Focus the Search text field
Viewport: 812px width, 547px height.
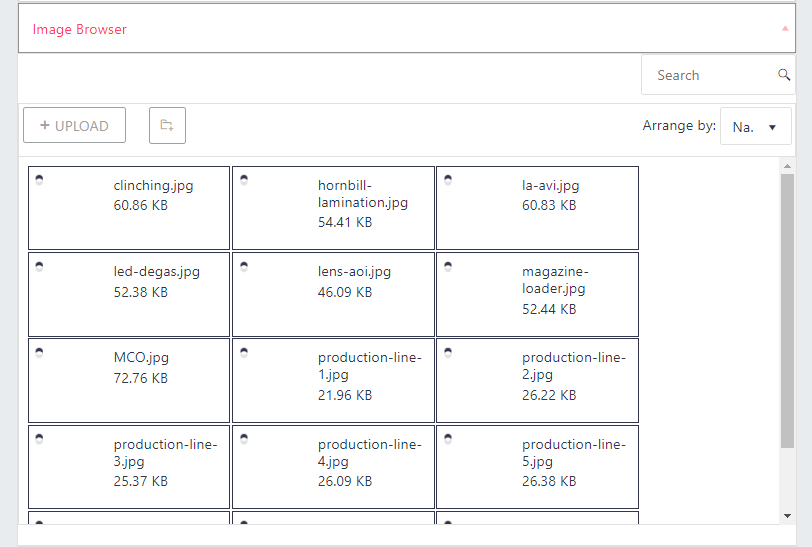point(710,75)
